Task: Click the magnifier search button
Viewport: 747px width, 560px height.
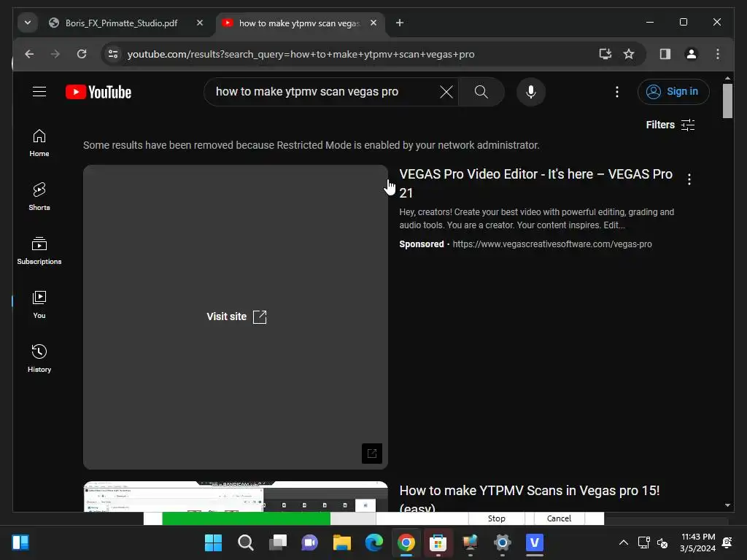Action: (481, 92)
